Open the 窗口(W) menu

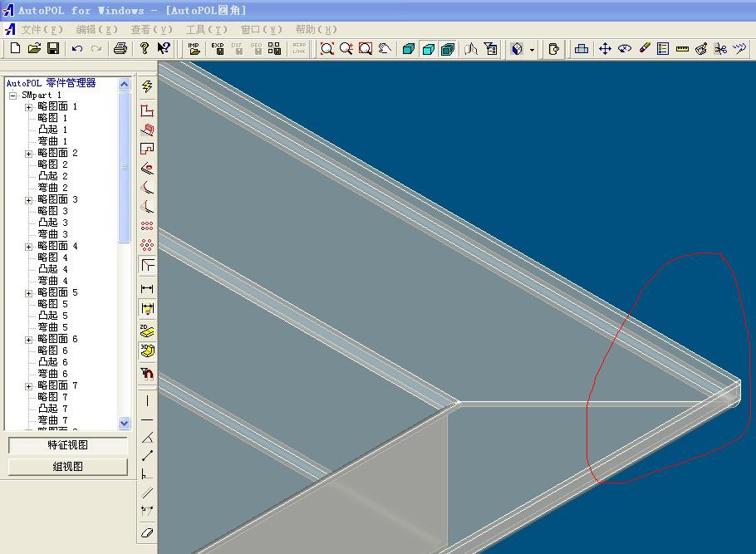pyautogui.click(x=262, y=30)
